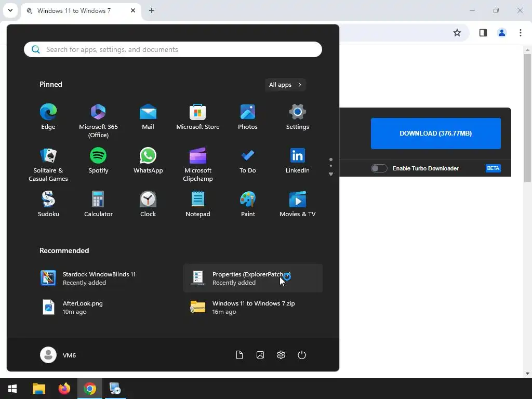
Task: Launch Sudoku
Action: click(48, 204)
